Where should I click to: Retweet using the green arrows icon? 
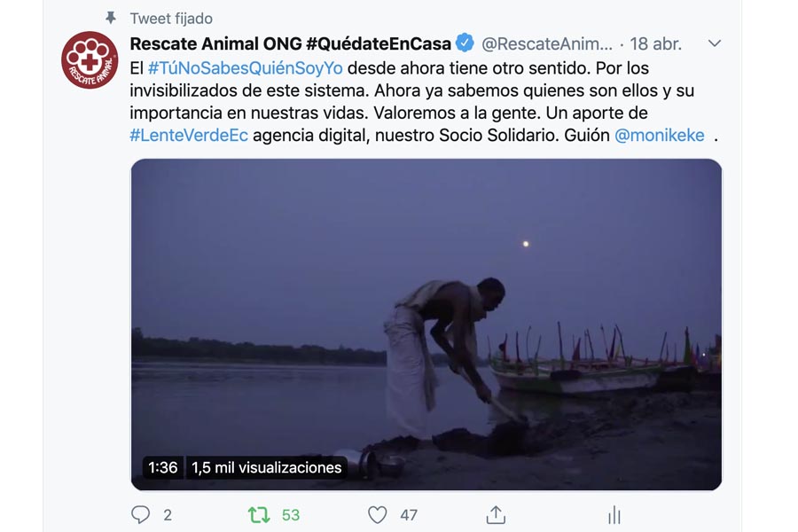pyautogui.click(x=259, y=515)
